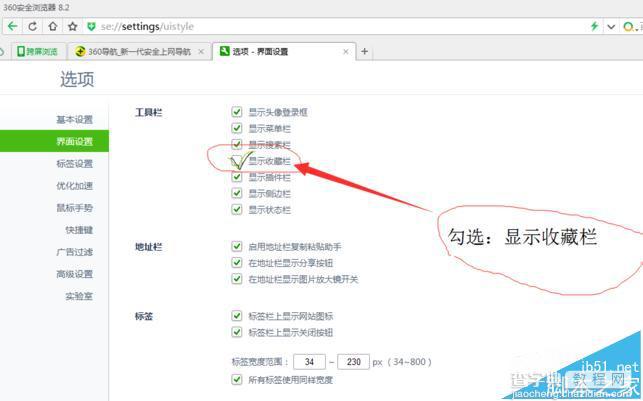Toggle 显示菜单栏 checkbox
643x401 pixels.
point(237,128)
